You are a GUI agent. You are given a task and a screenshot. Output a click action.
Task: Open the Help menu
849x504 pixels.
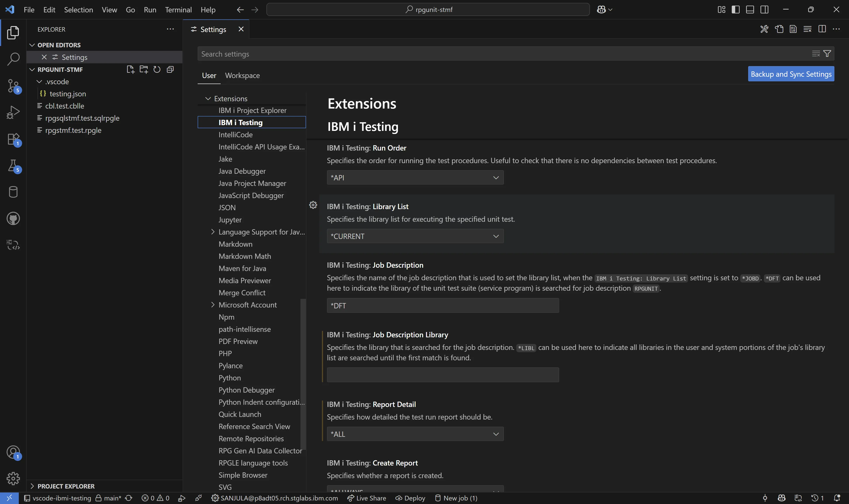(x=208, y=10)
